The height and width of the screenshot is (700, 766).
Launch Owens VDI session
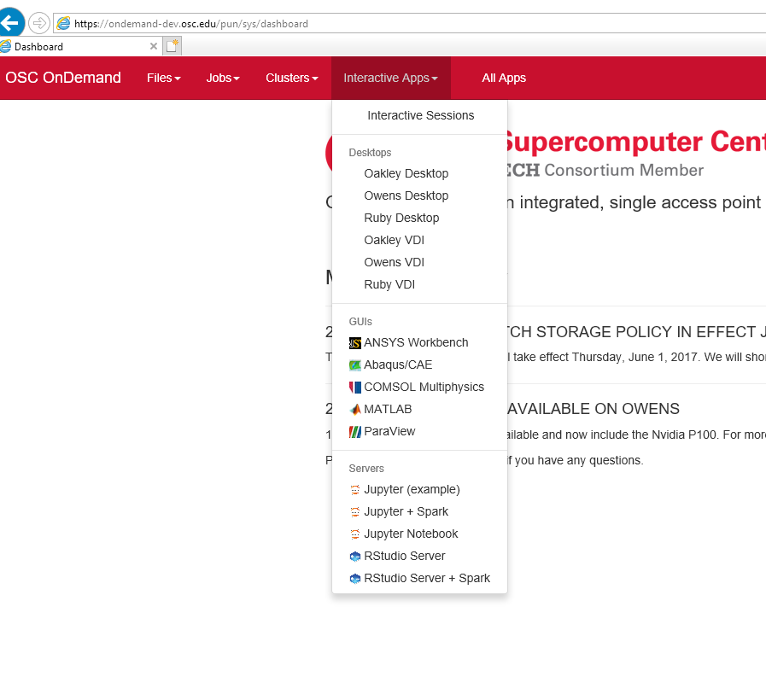[x=394, y=262]
